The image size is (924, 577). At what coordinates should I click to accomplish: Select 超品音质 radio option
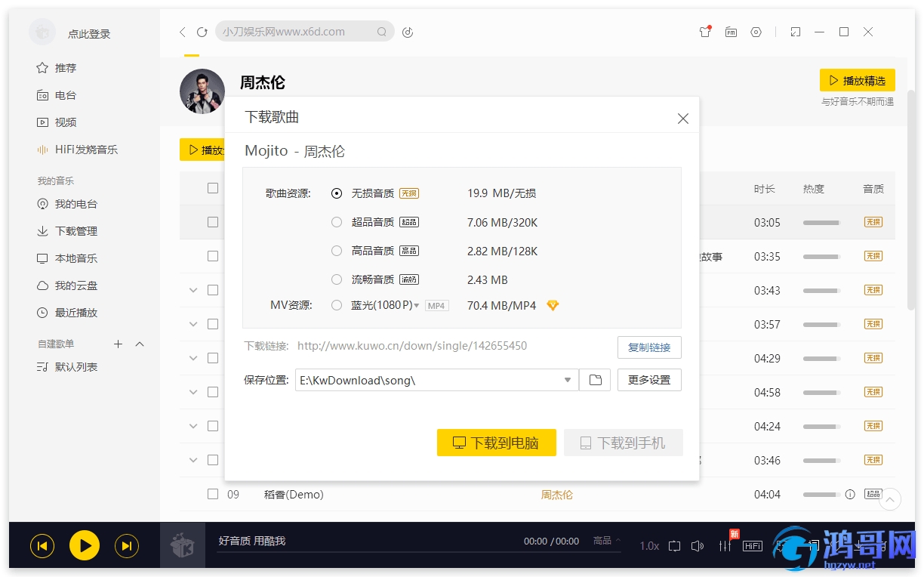point(337,222)
